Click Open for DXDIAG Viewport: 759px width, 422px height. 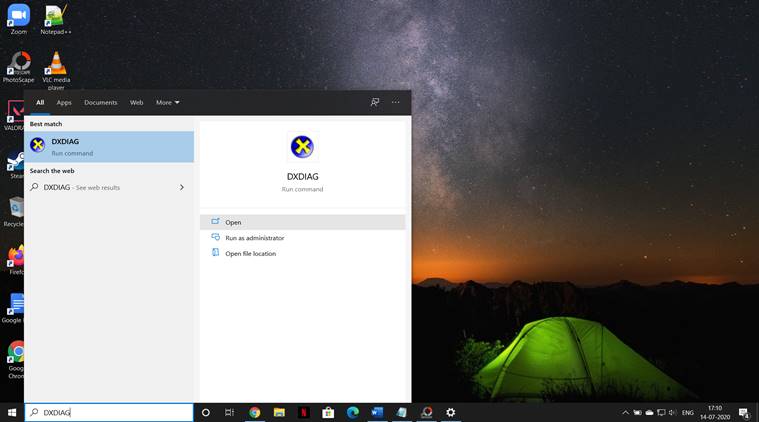pos(303,222)
